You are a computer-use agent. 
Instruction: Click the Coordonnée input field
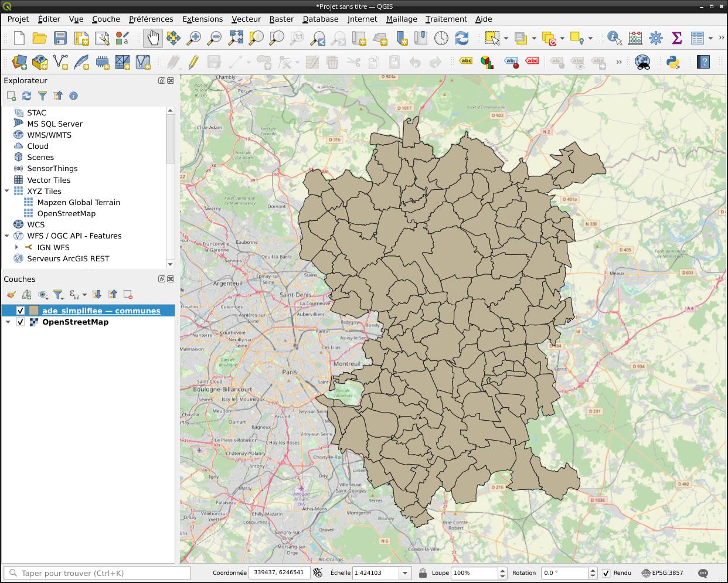[x=279, y=572]
